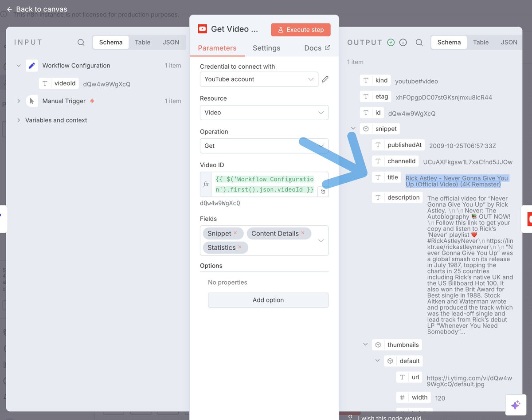Viewport: 532px width, 420px height.
Task: Click Manual Trigger cursor icon
Action: pos(32,101)
